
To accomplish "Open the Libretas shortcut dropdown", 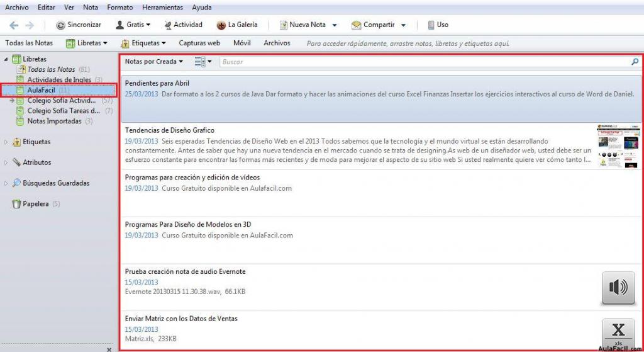I will [87, 43].
